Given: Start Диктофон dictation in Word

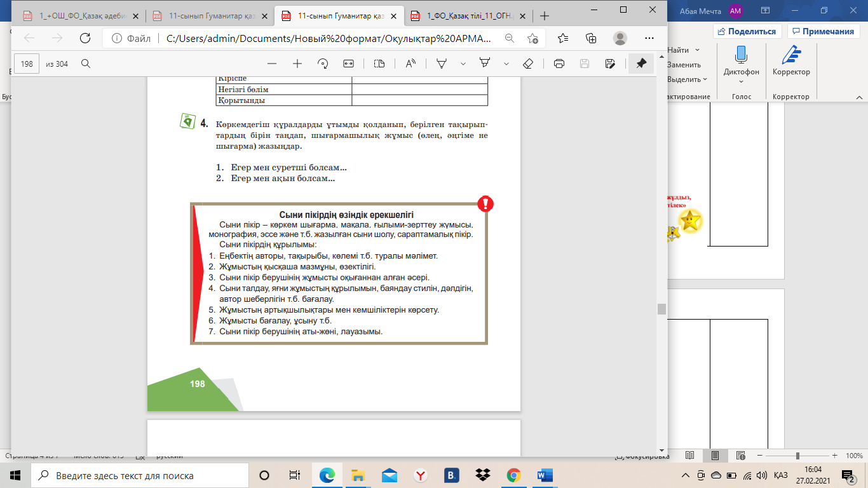Looking at the screenshot, I should pos(741,55).
